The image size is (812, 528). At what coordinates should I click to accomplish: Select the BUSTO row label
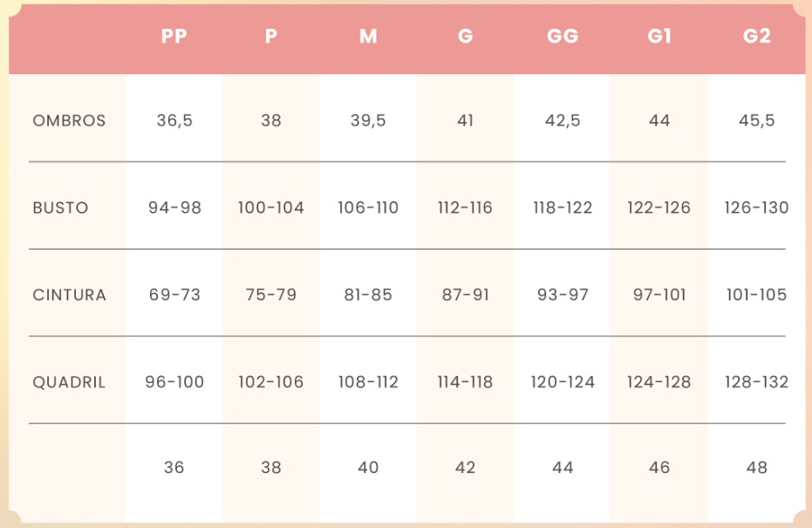(x=60, y=208)
